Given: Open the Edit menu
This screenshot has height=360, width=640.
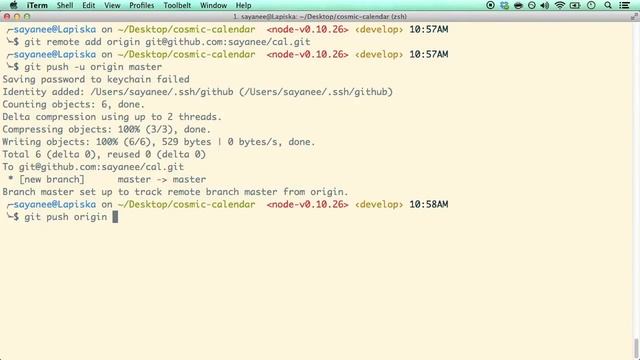Looking at the screenshot, I should pyautogui.click(x=89, y=5).
